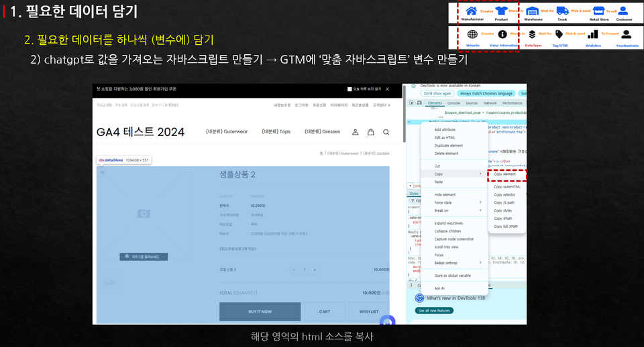644x347 pixels.
Task: Switch to the Elements tab in DevTools
Action: click(435, 103)
